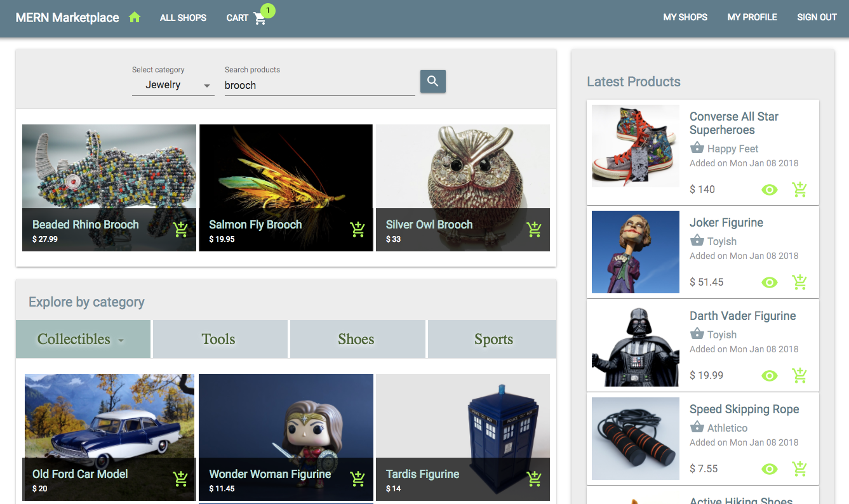Click eye icon for Darth Vader Figurine
Viewport: 849px width, 504px height.
(770, 376)
